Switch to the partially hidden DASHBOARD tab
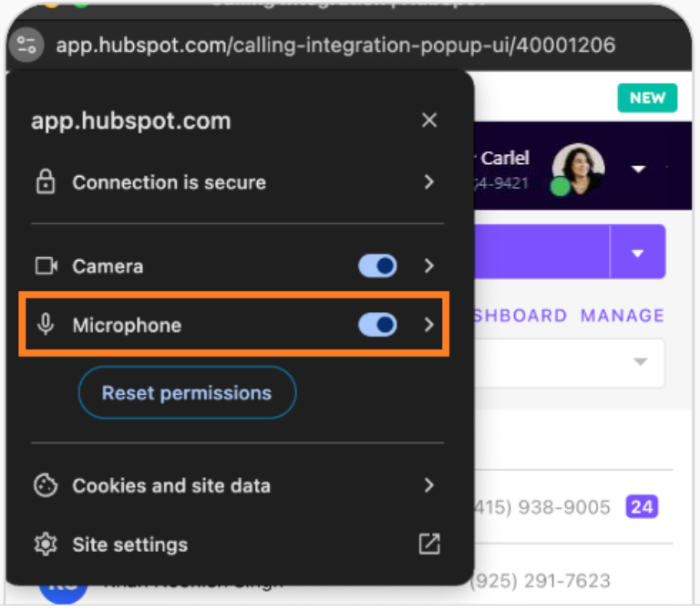Screen dimensions: 700x612 pos(520,316)
